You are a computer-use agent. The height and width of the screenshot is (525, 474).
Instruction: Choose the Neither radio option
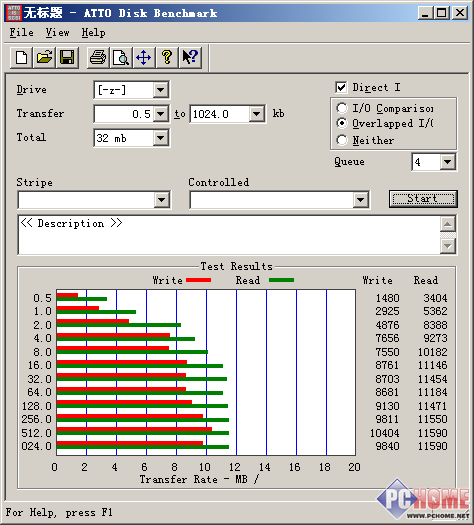tap(341, 140)
